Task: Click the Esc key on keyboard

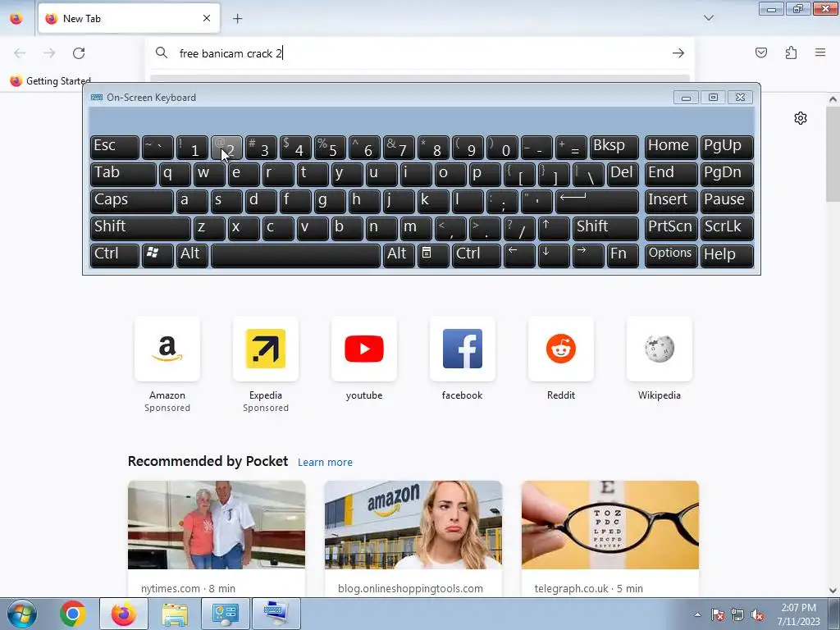Action: [115, 147]
